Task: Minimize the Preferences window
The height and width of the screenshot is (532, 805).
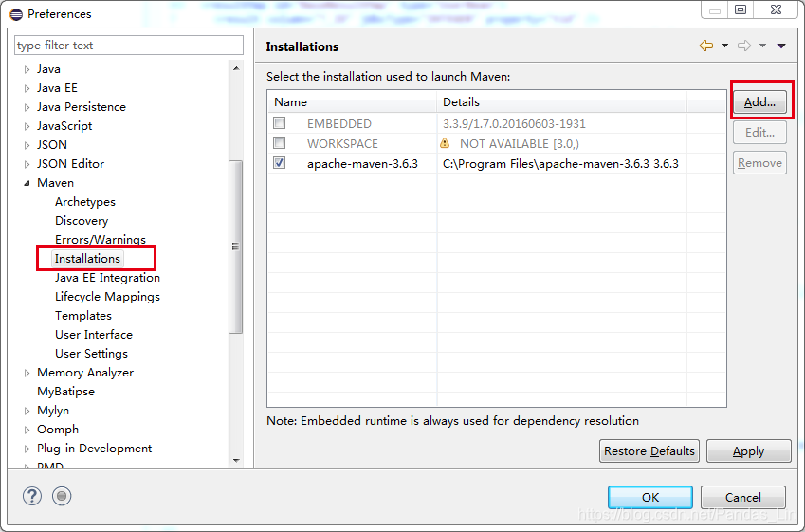Action: point(715,9)
